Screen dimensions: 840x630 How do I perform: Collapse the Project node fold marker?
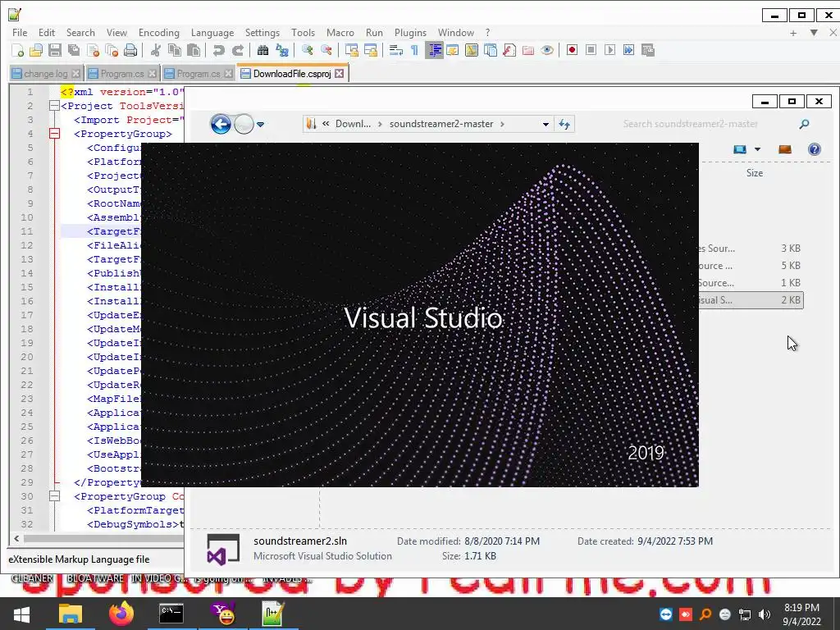(x=54, y=106)
